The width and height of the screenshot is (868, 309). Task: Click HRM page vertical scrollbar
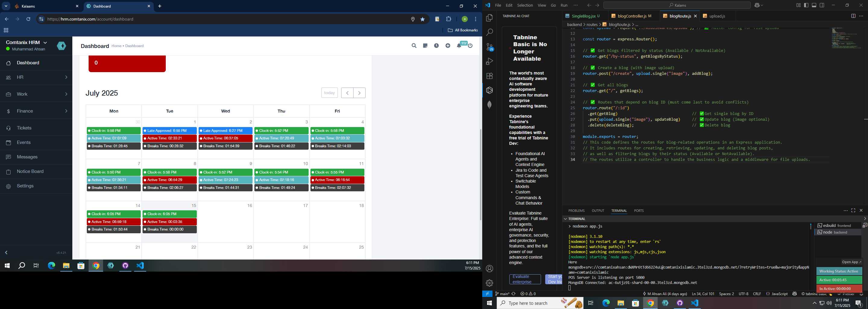tap(480, 175)
